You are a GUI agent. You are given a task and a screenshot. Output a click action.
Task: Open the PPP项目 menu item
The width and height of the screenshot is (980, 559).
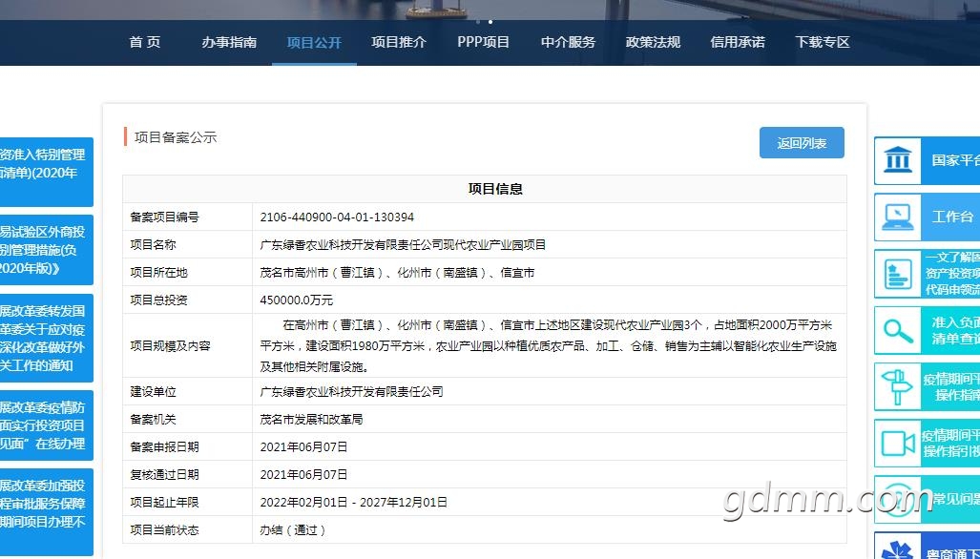[484, 42]
